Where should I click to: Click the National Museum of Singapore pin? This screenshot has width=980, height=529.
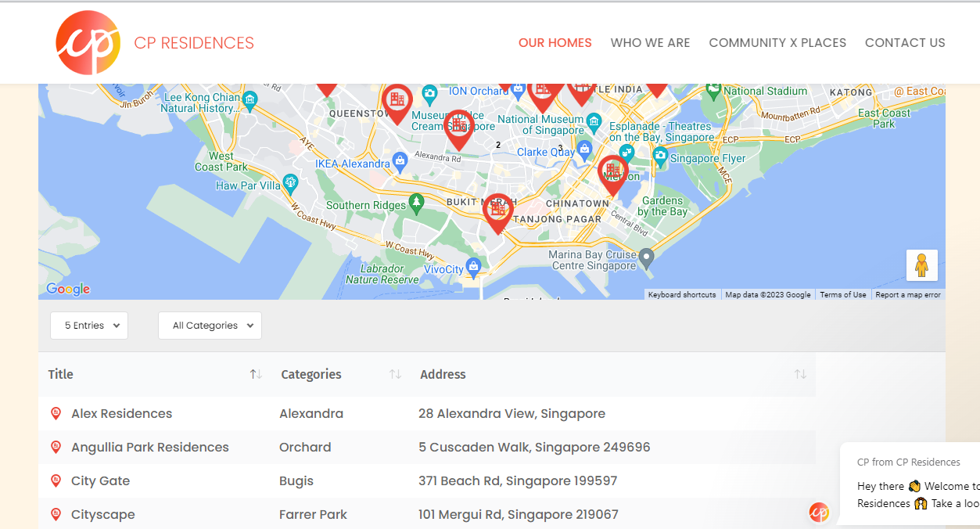click(x=594, y=123)
